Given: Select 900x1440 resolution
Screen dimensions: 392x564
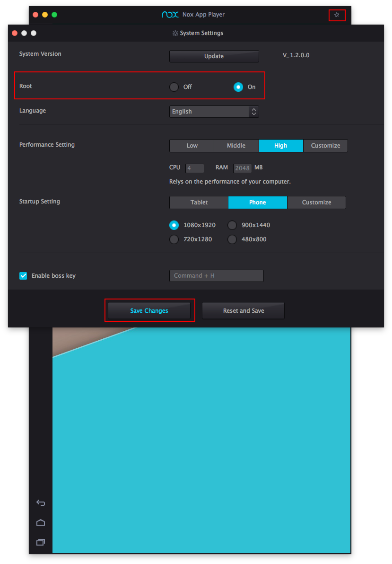Looking at the screenshot, I should point(232,225).
